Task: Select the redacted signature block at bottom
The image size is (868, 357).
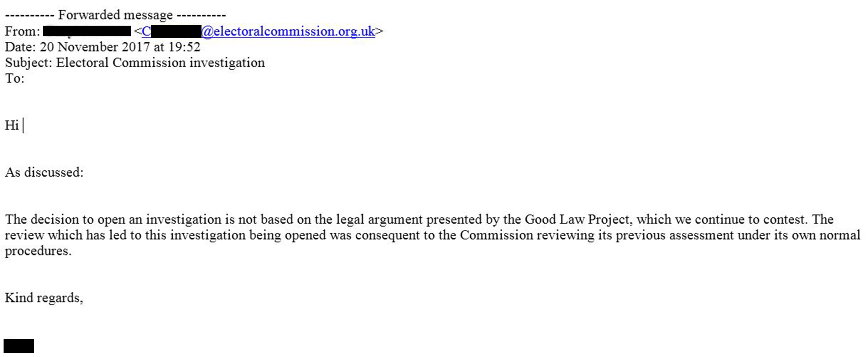Action: pyautogui.click(x=19, y=346)
